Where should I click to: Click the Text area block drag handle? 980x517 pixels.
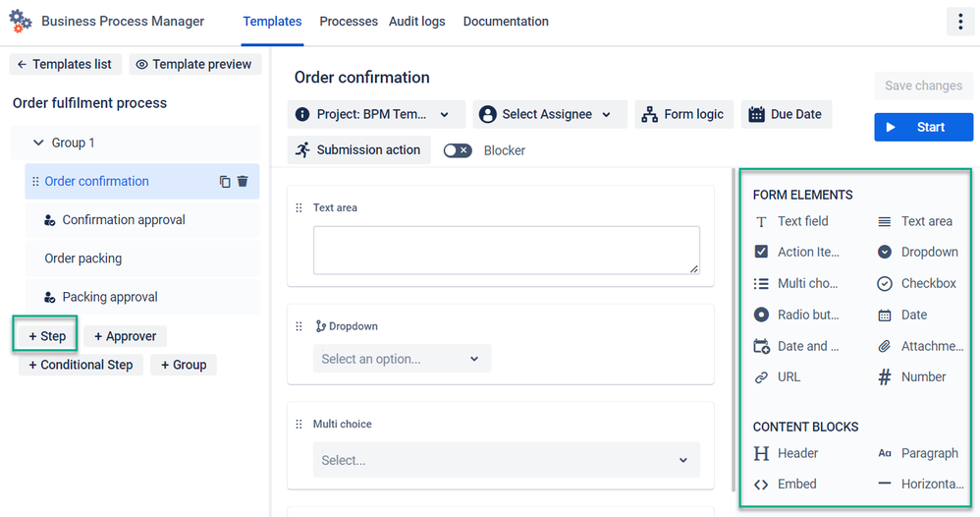pyautogui.click(x=299, y=207)
